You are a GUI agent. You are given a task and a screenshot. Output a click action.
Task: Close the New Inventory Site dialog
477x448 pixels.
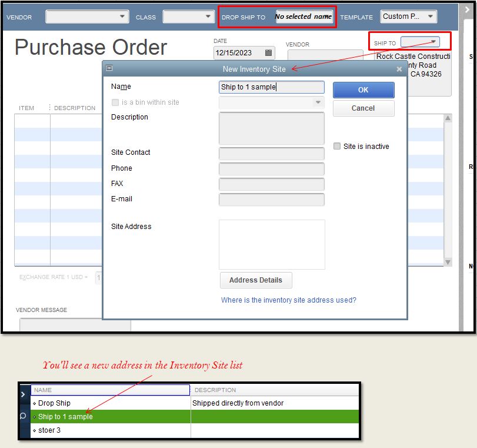399,69
